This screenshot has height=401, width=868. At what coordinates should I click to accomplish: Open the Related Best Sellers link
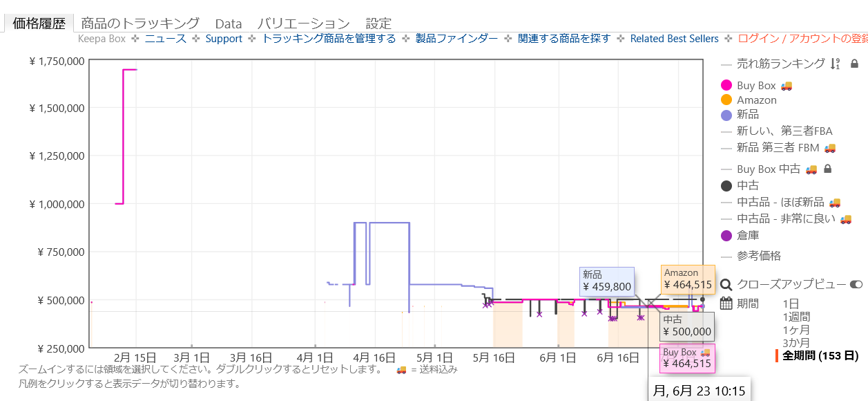coord(675,39)
